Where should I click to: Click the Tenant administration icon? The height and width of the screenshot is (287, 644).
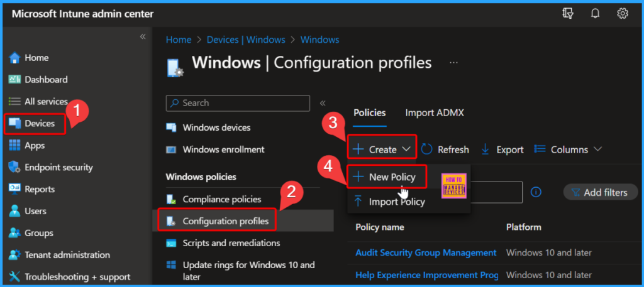[x=14, y=254]
